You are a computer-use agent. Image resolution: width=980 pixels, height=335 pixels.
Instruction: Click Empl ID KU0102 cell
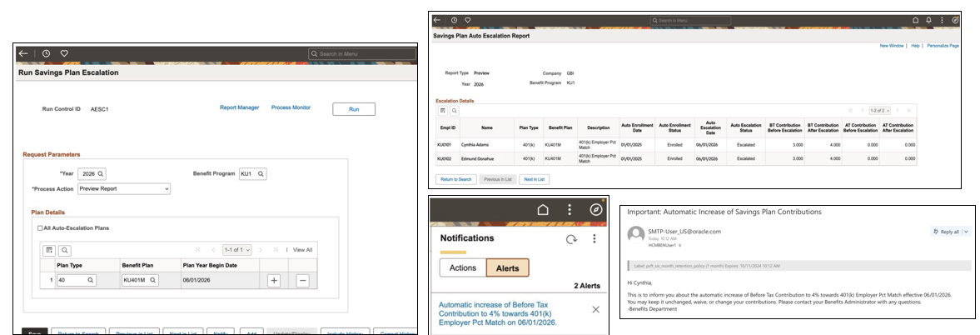click(x=447, y=158)
